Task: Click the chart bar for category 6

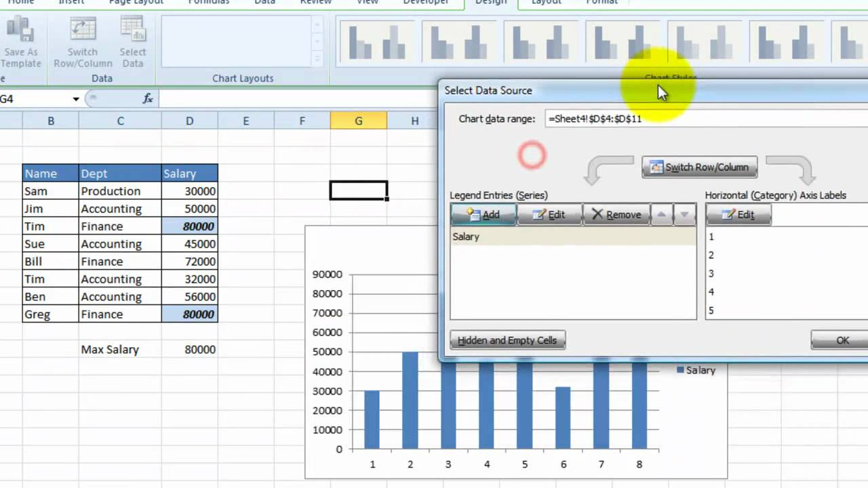Action: (x=563, y=418)
